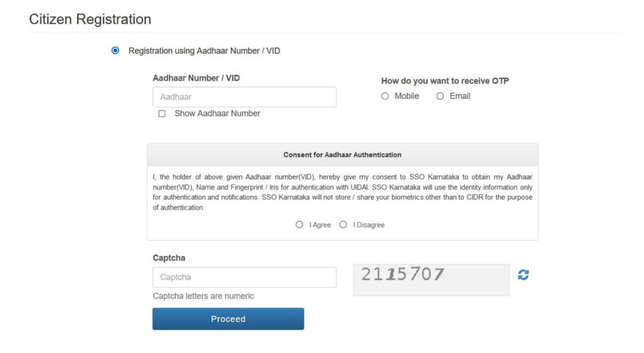Viewport: 644px width, 353px height.
Task: Click the bold Captcha label above the field
Action: pos(169,258)
